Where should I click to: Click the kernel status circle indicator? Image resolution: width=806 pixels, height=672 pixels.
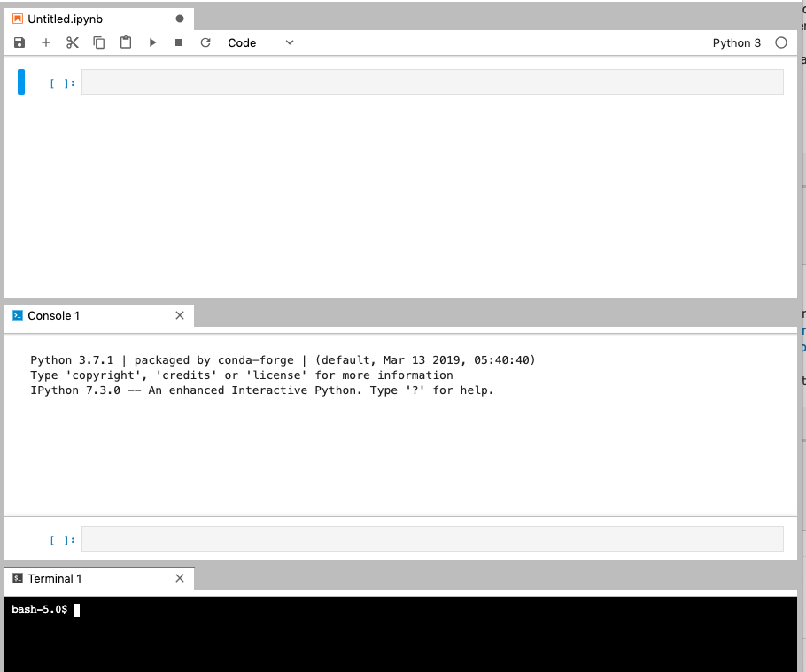pos(780,42)
